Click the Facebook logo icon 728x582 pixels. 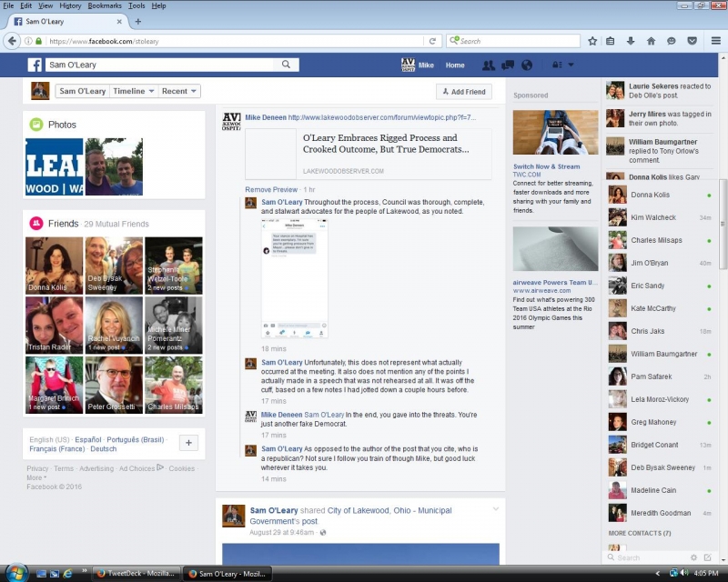[35, 65]
